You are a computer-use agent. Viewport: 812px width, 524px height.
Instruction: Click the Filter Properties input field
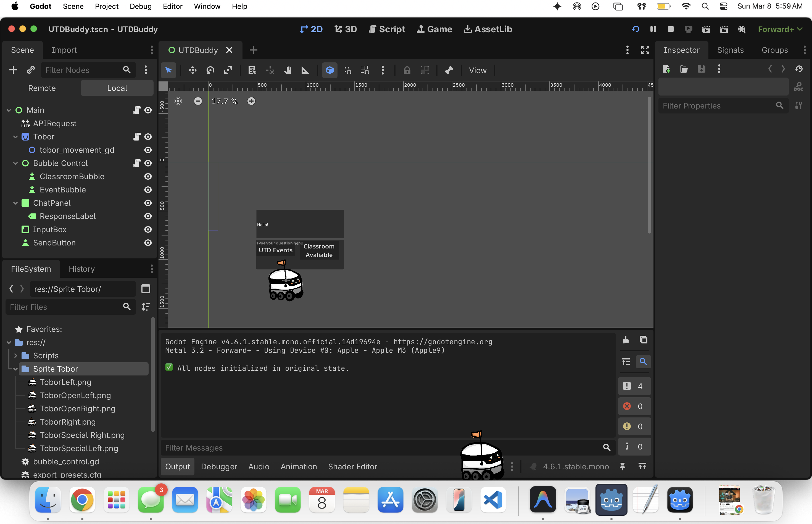718,106
